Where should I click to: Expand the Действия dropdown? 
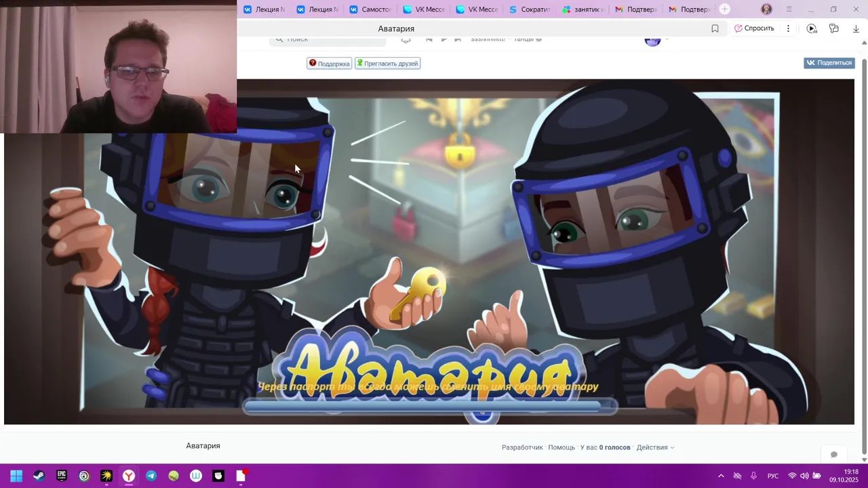(655, 447)
